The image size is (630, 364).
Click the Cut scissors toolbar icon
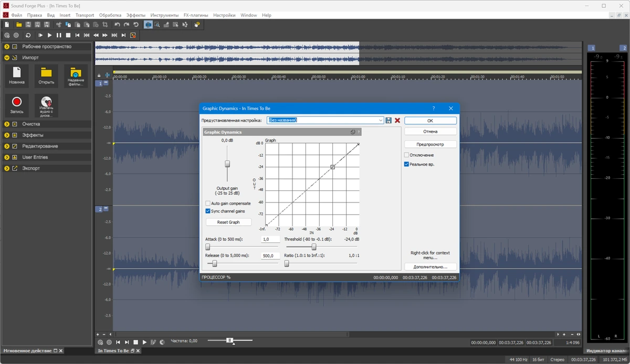coord(58,25)
